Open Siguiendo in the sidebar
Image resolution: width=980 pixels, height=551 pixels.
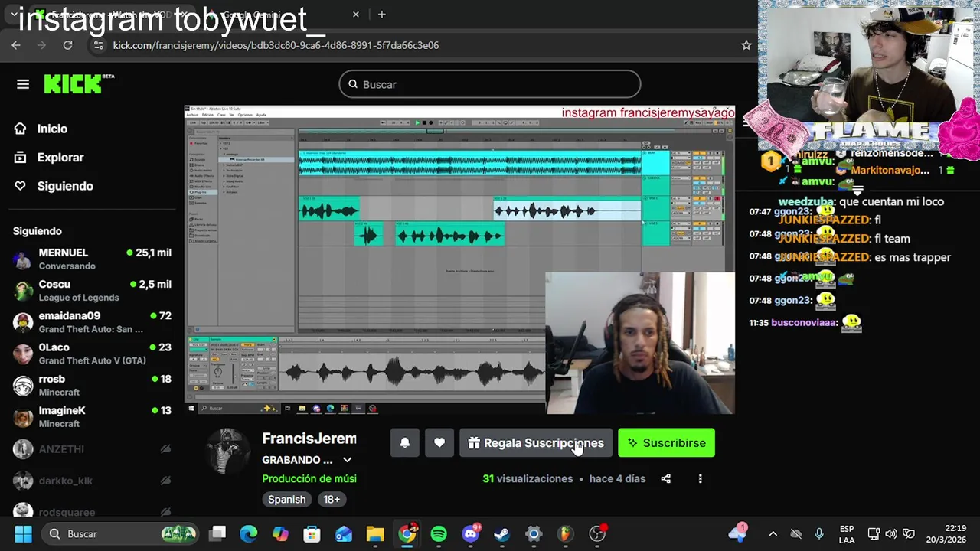(65, 186)
